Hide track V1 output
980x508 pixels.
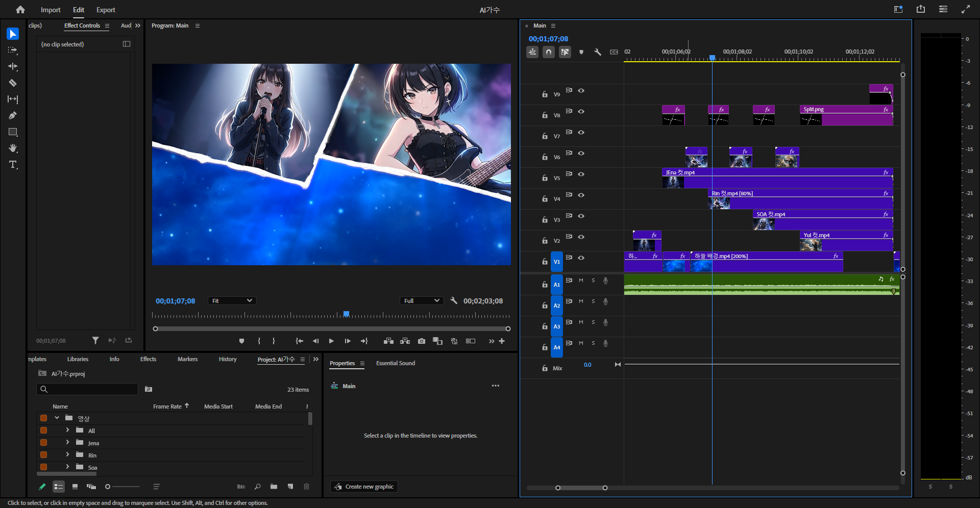581,258
